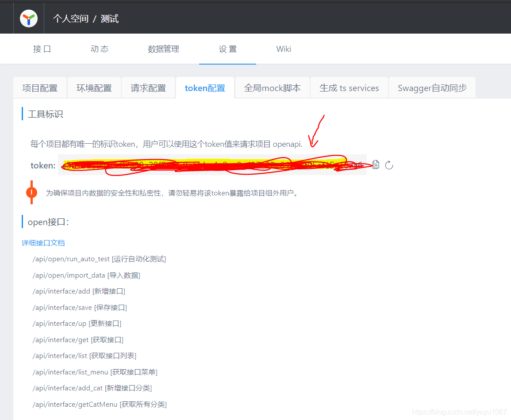Click 个人空间 in the breadcrumb
The height and width of the screenshot is (420, 511).
[70, 19]
